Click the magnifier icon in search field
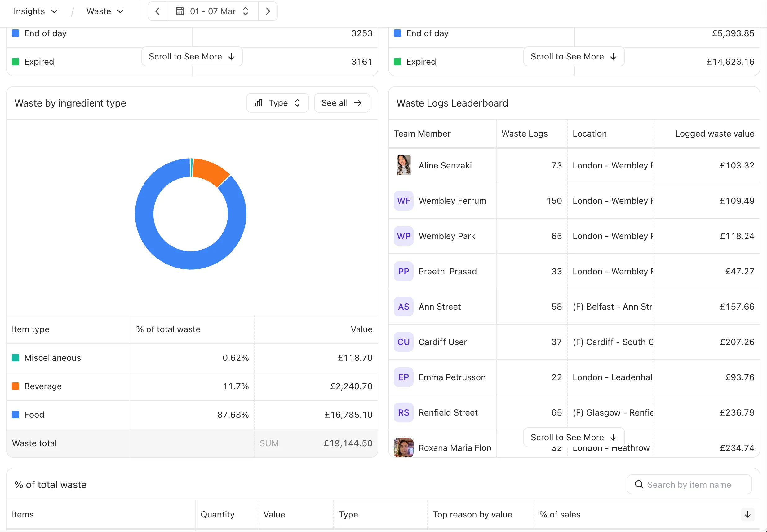Image resolution: width=767 pixels, height=532 pixels. pos(639,484)
